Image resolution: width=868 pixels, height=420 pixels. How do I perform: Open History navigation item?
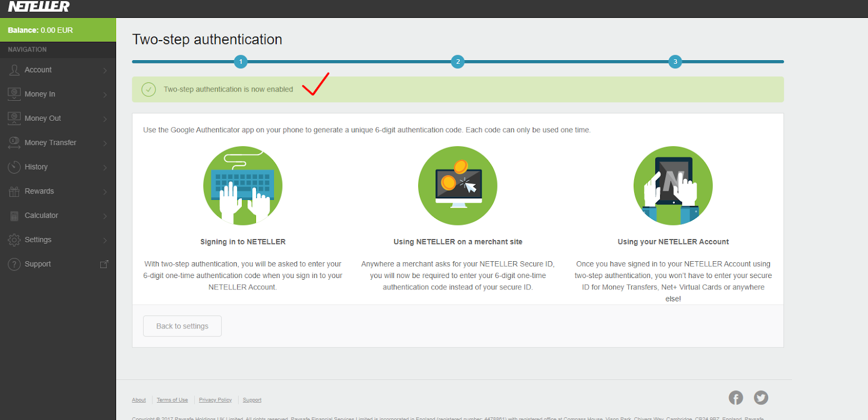58,167
